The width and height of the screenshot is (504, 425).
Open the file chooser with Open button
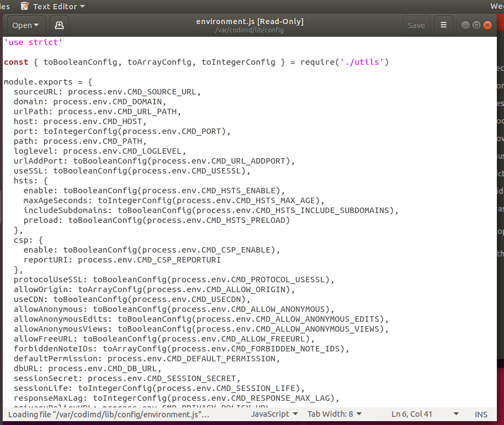coord(26,25)
